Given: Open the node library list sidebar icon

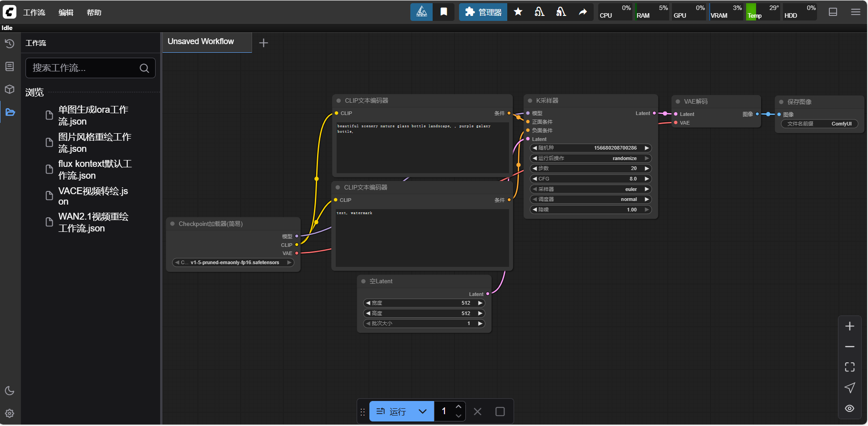Looking at the screenshot, I should [10, 66].
